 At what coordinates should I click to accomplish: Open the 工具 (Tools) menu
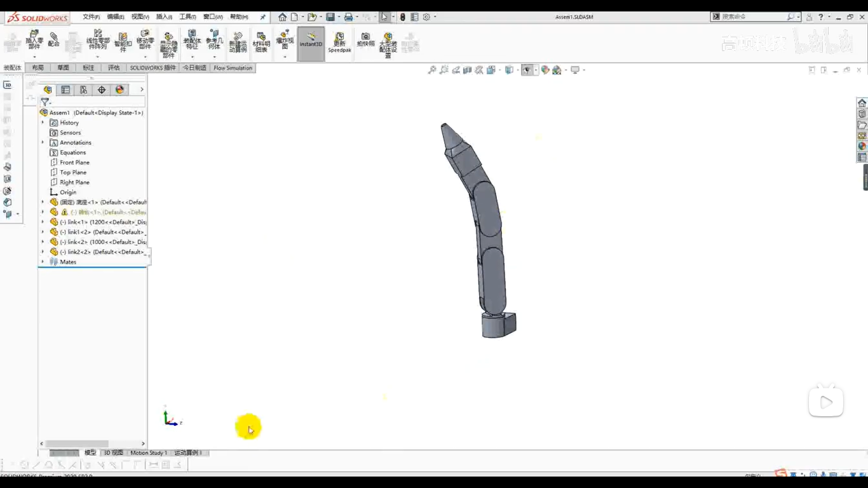(187, 17)
